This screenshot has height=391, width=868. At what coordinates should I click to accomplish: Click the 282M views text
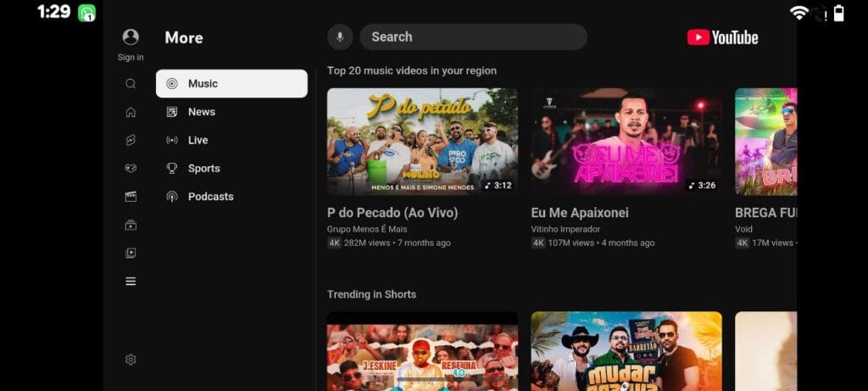coord(367,243)
